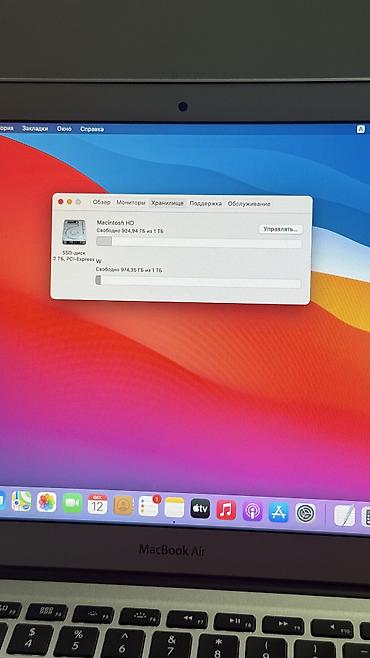Open Maps from the Dock
This screenshot has height=658, width=370.
[x=21, y=501]
